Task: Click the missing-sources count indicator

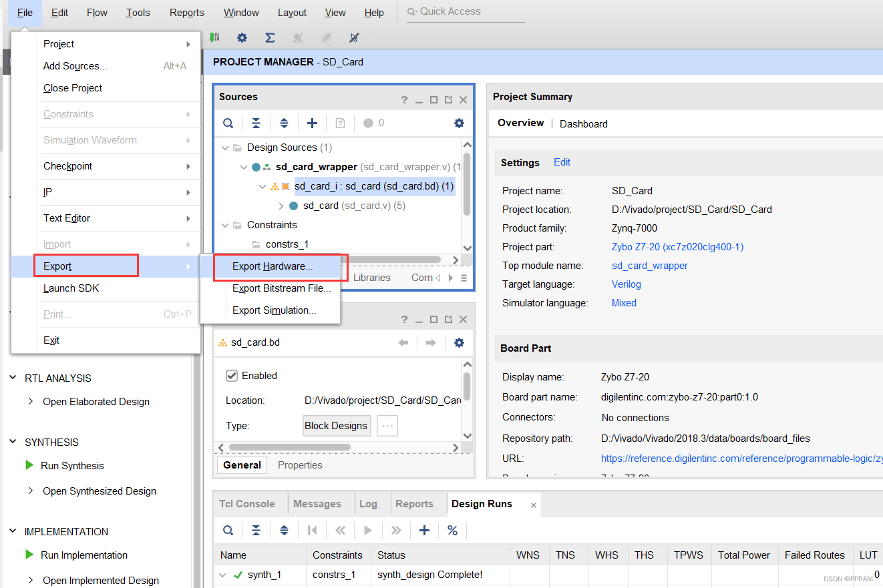Action: click(374, 123)
